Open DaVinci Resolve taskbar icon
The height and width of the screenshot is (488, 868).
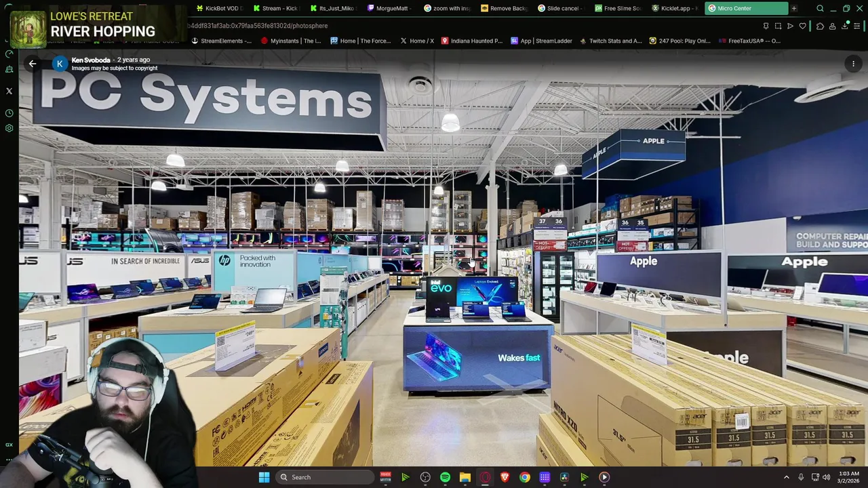coord(564,477)
